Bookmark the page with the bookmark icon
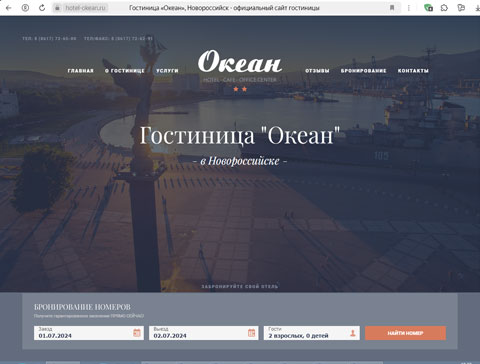The image size is (480, 364). coord(392,8)
